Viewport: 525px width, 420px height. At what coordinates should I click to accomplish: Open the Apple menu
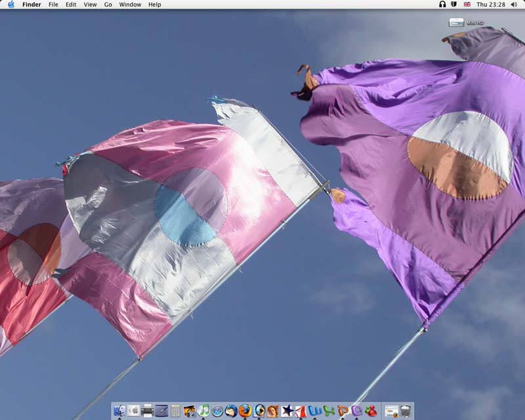[x=11, y=5]
